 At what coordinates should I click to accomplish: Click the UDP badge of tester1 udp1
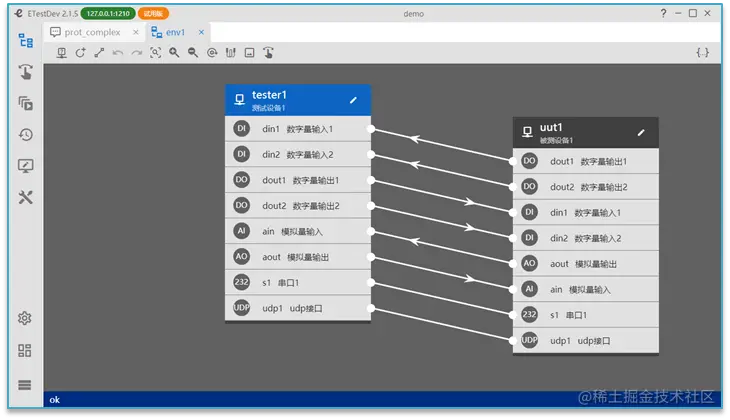point(242,308)
